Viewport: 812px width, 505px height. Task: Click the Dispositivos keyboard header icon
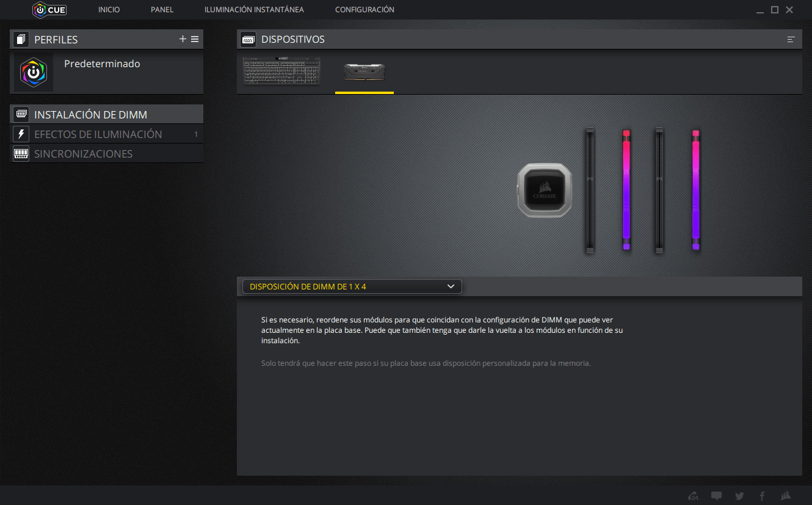pos(248,40)
